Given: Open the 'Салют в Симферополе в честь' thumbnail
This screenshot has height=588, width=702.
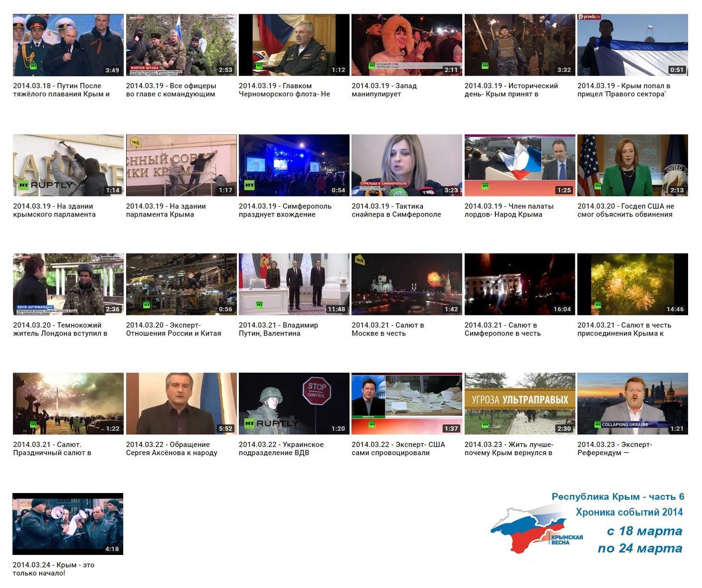Looking at the screenshot, I should [x=520, y=284].
